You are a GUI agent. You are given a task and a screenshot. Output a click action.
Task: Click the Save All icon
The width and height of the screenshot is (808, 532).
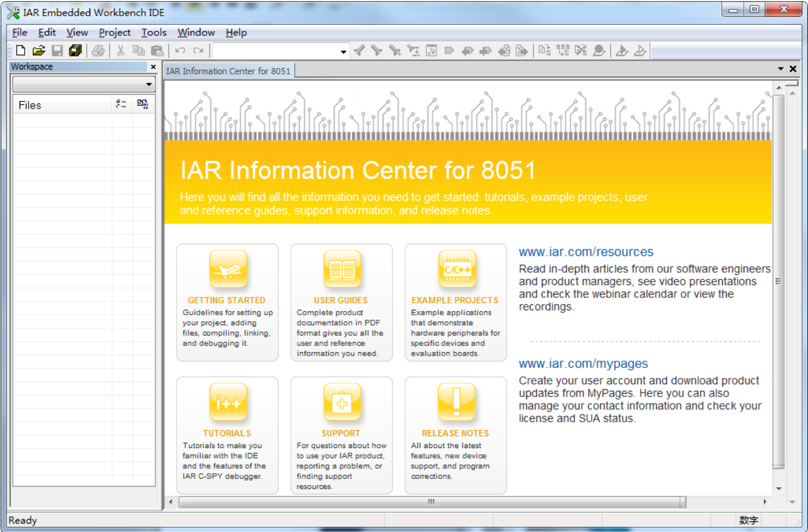pyautogui.click(x=75, y=51)
